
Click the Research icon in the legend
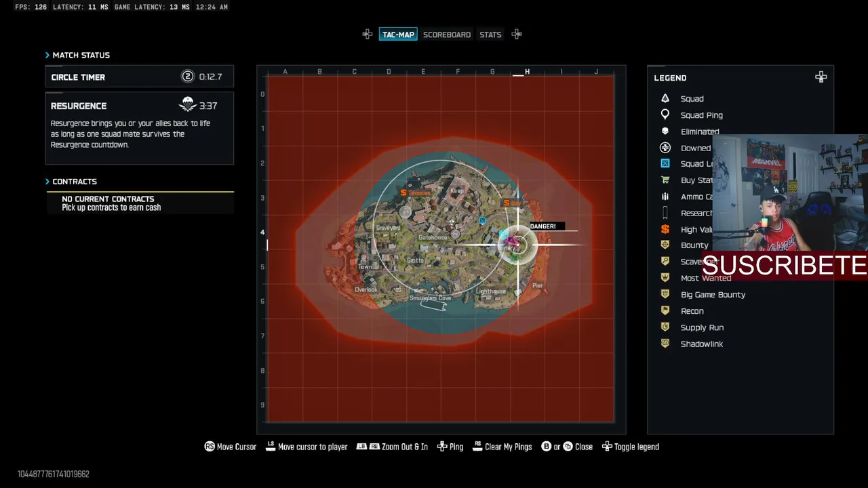[665, 213]
